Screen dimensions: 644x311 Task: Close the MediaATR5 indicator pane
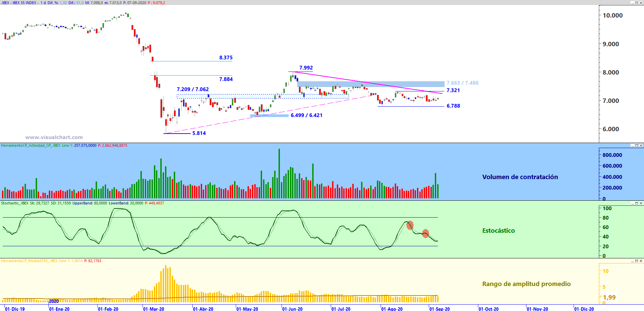[x=641, y=261]
